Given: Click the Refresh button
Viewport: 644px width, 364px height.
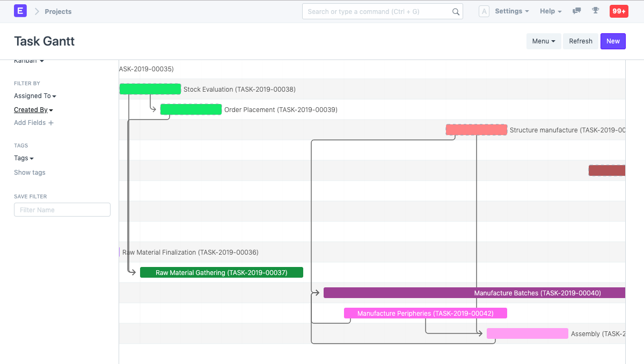Looking at the screenshot, I should (580, 41).
